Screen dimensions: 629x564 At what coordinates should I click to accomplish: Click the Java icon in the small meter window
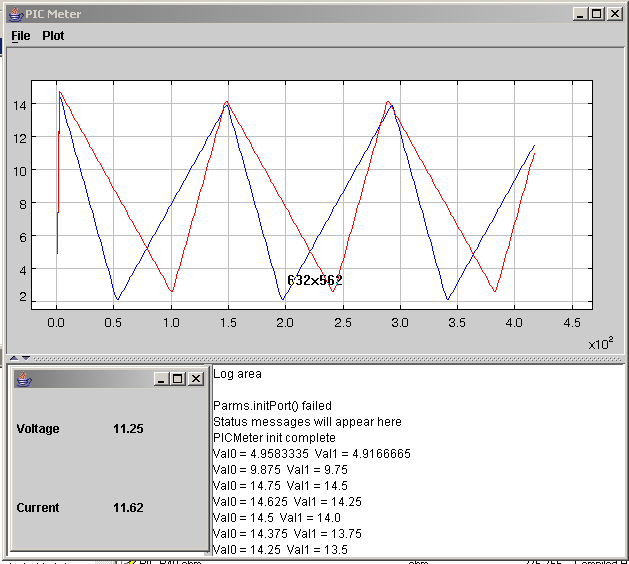tap(24, 379)
